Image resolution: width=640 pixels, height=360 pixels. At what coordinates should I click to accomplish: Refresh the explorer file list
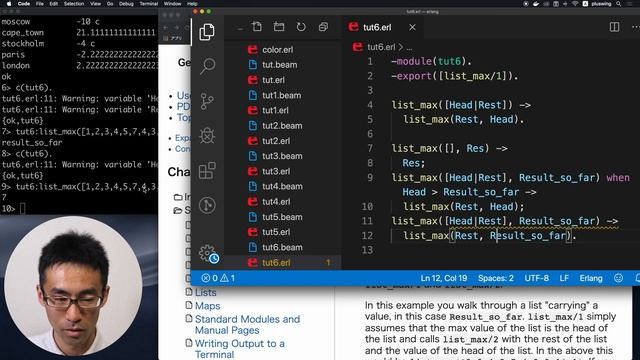(301, 27)
